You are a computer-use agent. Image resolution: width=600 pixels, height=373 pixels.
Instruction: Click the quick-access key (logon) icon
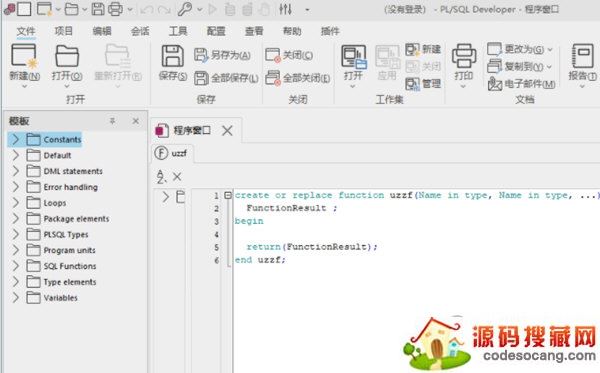click(185, 9)
